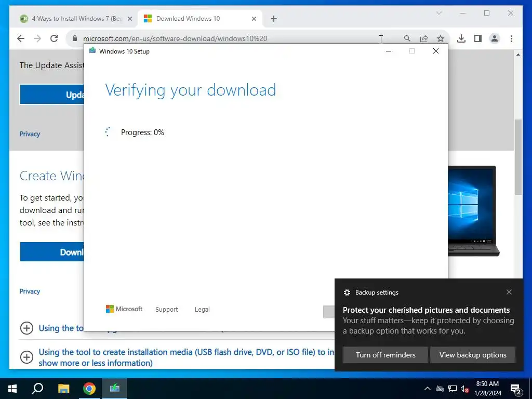The height and width of the screenshot is (399, 532).
Task: Click Verifying your download heading
Action: (x=190, y=90)
